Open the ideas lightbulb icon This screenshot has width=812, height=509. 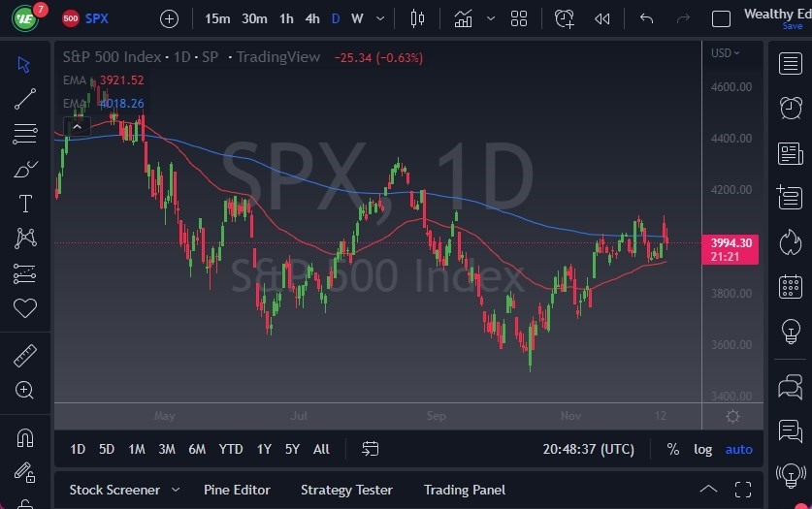[x=791, y=331]
